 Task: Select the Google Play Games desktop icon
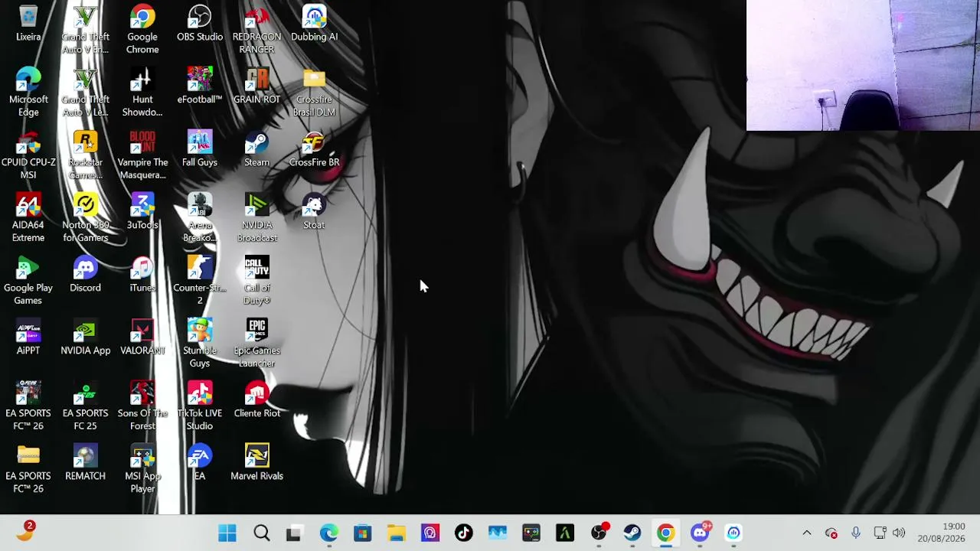pos(28,281)
